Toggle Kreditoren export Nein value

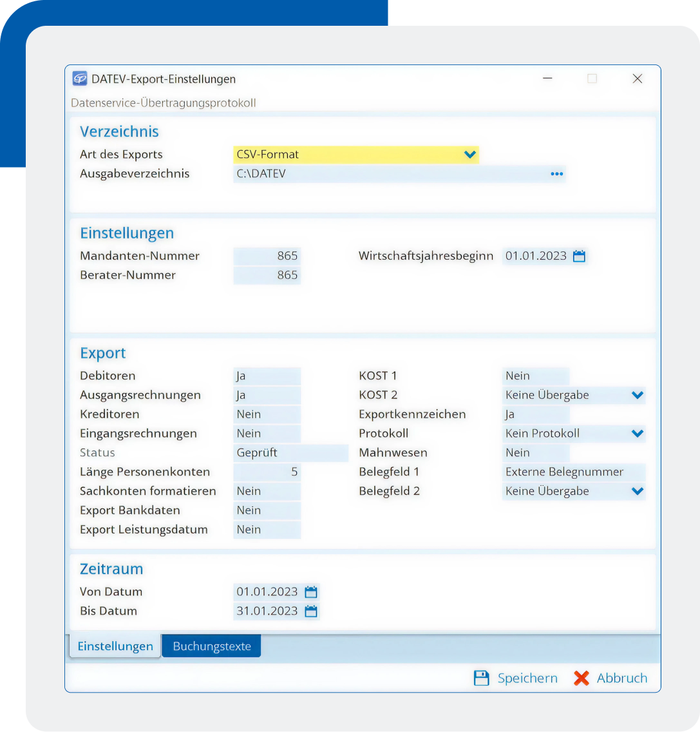(267, 414)
